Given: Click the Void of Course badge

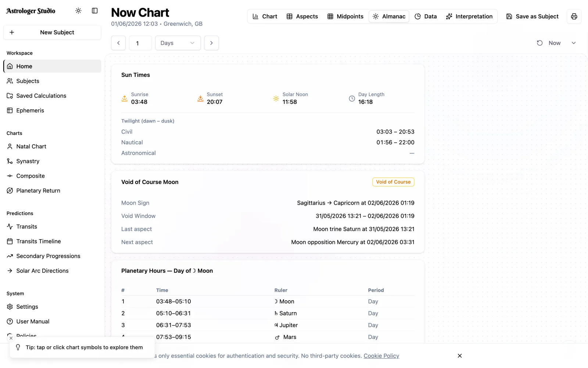Looking at the screenshot, I should tap(393, 182).
